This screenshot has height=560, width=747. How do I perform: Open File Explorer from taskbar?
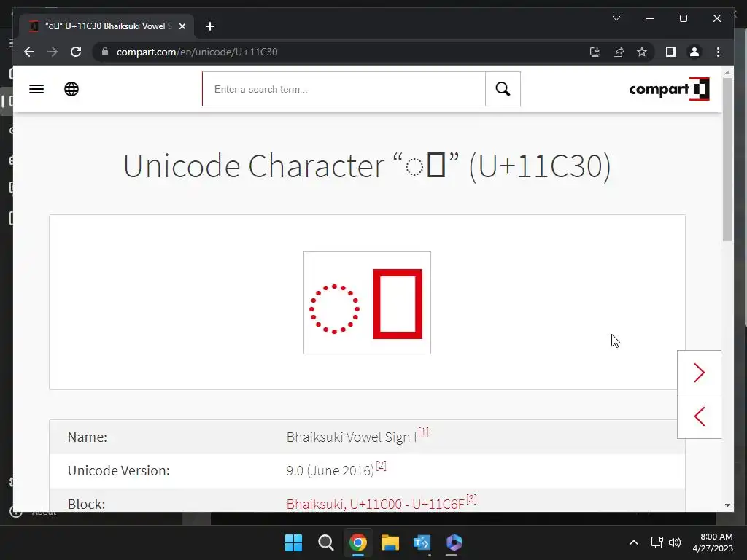click(x=390, y=542)
